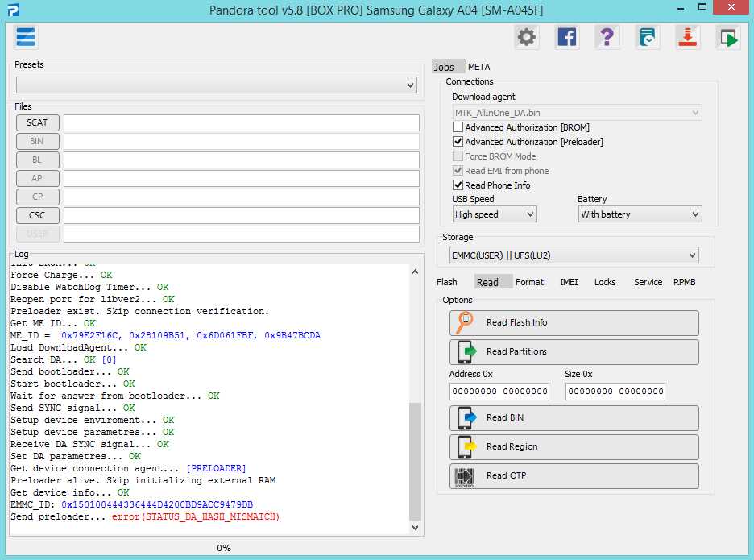This screenshot has height=560, width=754.
Task: Click the SCAT file button
Action: click(38, 122)
